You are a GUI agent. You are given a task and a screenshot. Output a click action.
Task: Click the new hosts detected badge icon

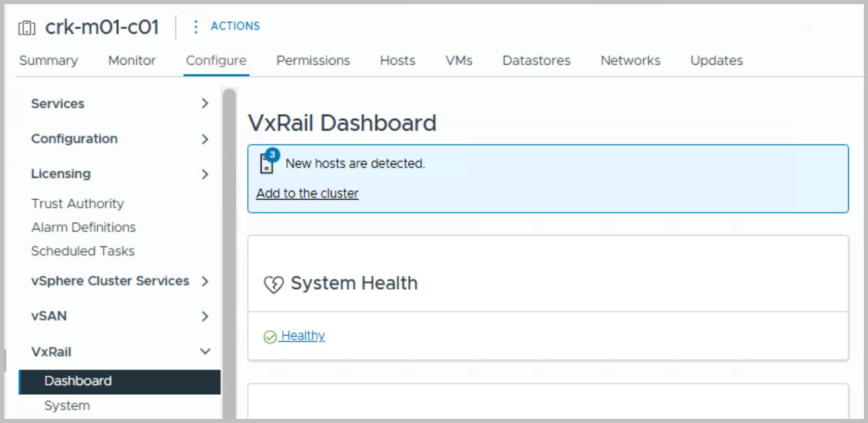267,163
